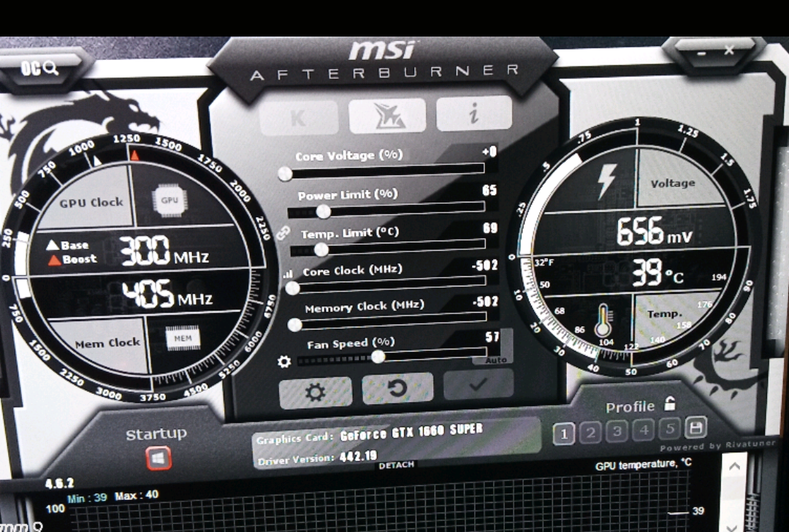The image size is (789, 532).
Task: Toggle the Auto fan speed button
Action: [495, 360]
